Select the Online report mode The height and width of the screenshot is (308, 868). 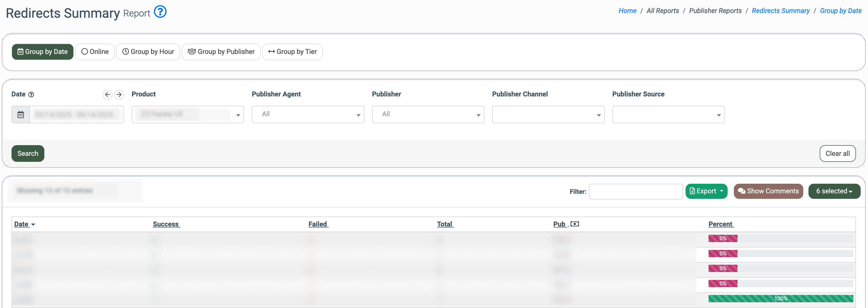[95, 52]
